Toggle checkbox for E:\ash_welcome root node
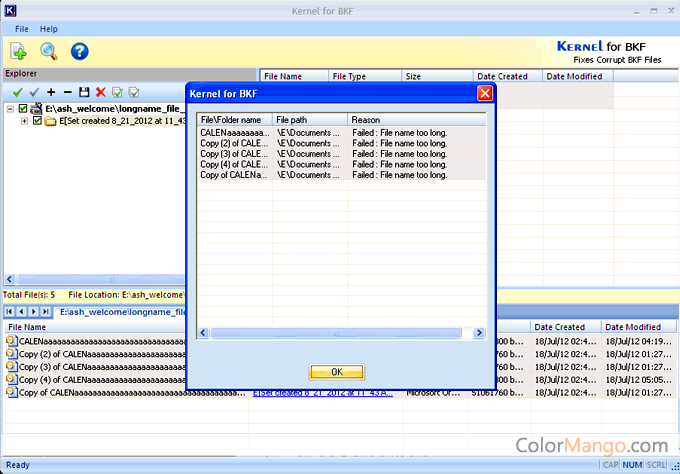Image resolution: width=680 pixels, height=474 pixels. click(23, 108)
